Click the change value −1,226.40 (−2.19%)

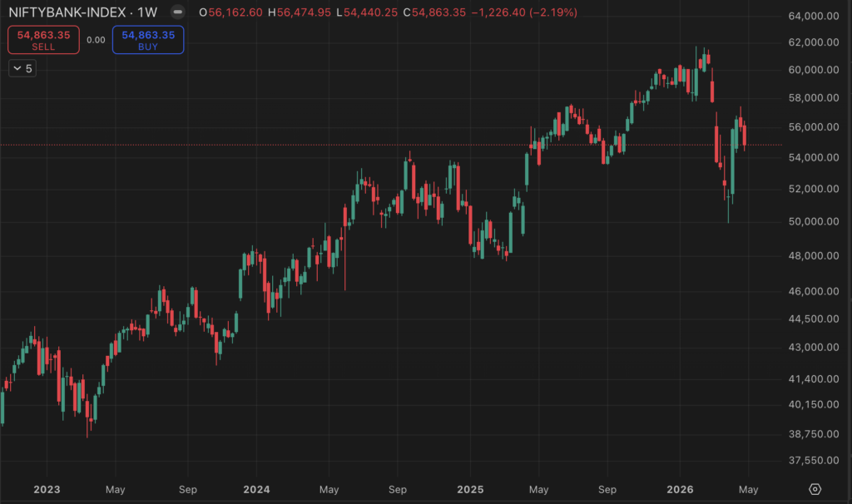(524, 12)
